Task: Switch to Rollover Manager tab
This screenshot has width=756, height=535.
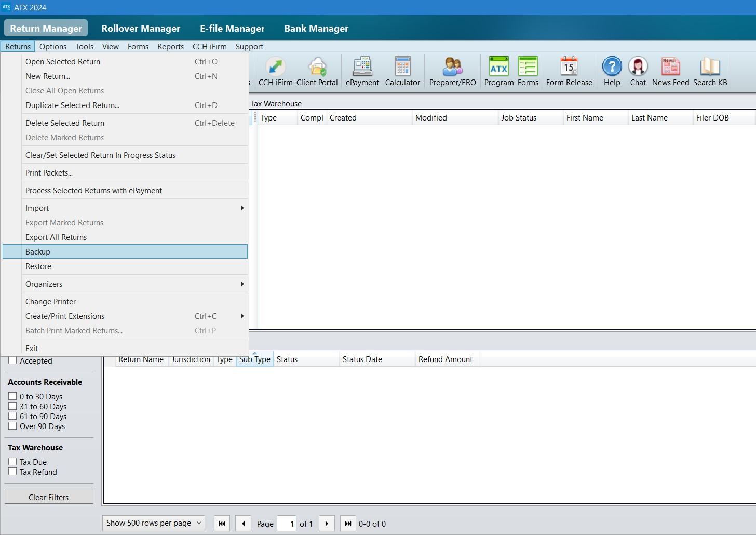Action: [141, 28]
